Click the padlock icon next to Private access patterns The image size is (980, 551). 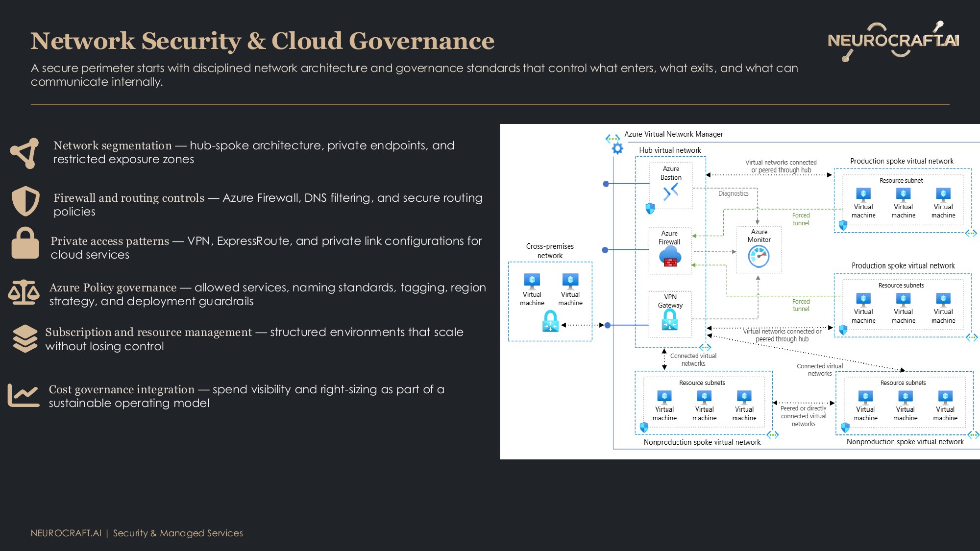25,243
